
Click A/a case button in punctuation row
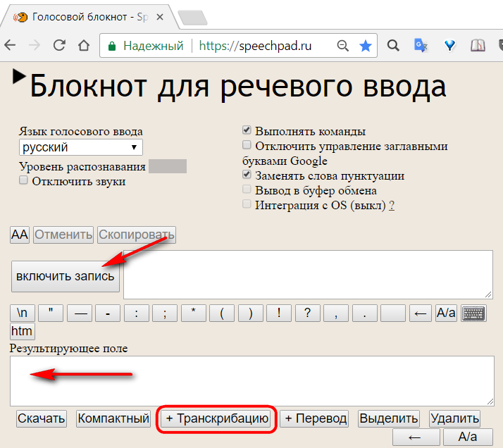point(446,313)
